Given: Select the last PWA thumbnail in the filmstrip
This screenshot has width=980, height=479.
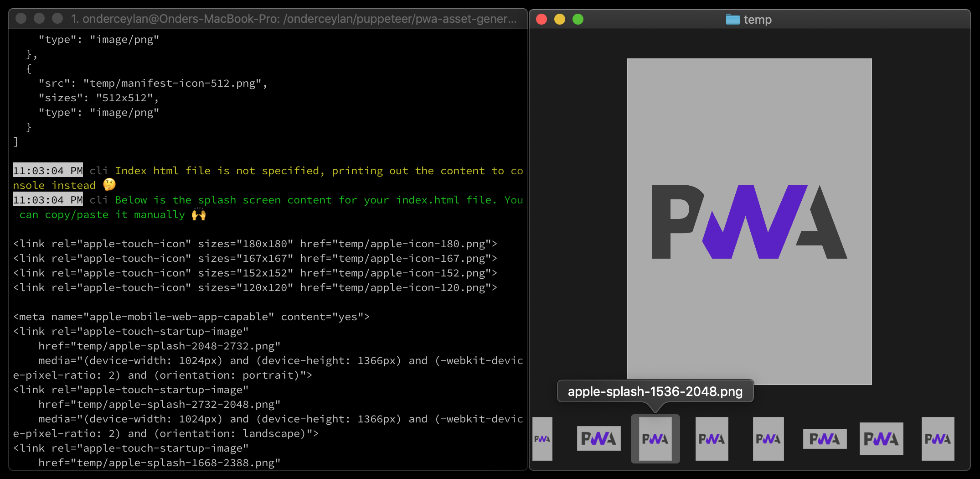Looking at the screenshot, I should [938, 439].
